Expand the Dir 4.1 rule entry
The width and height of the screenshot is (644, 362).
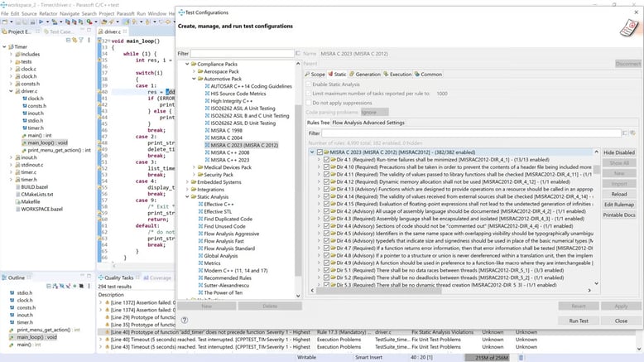point(319,160)
